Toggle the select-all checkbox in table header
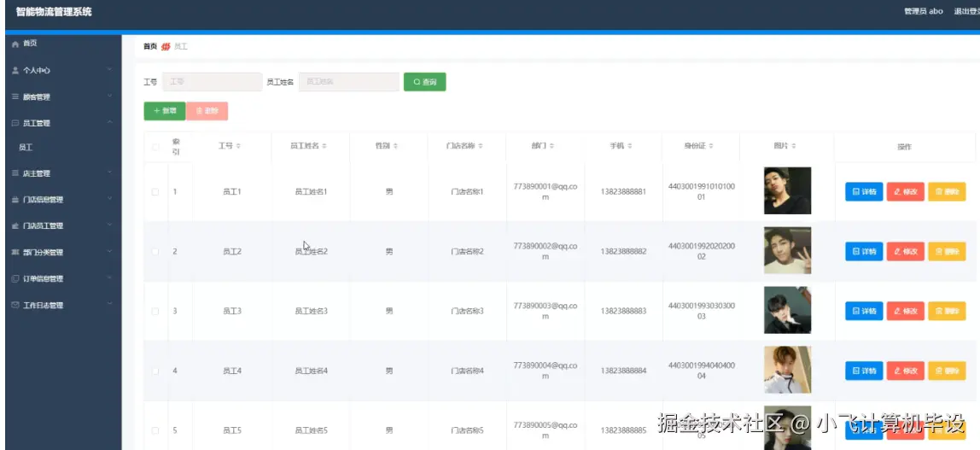The image size is (980, 450). click(155, 147)
